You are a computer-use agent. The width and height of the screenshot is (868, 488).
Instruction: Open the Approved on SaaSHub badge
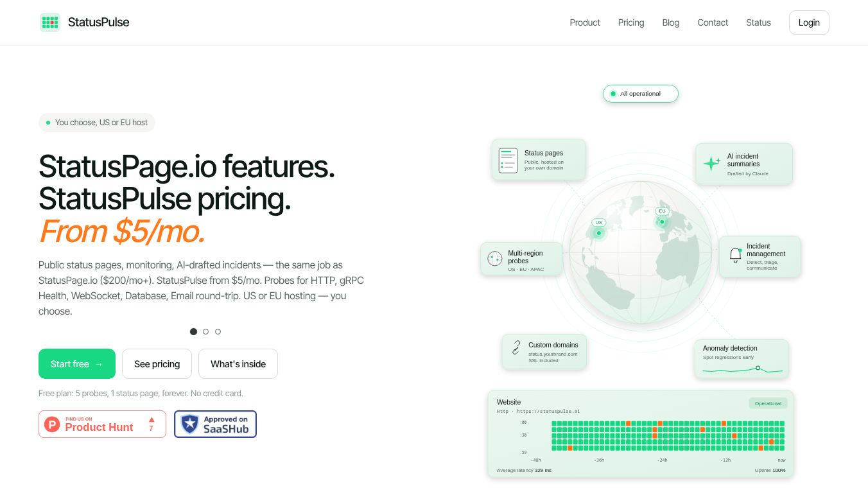tap(215, 424)
